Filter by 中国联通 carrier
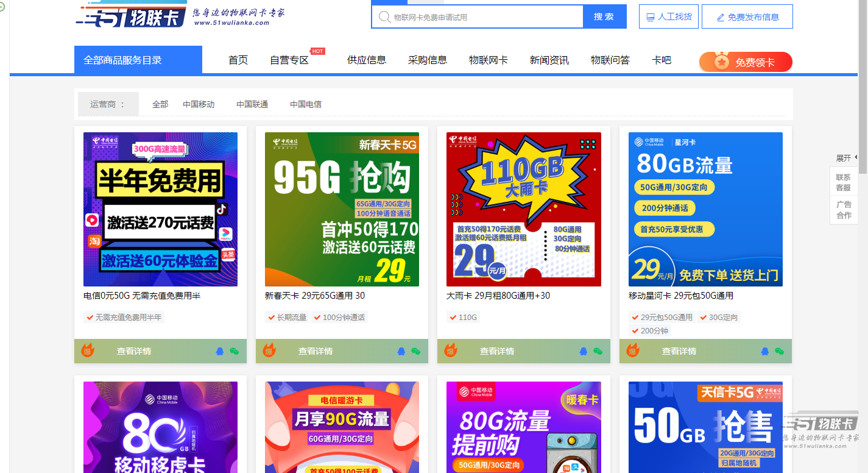 (252, 104)
